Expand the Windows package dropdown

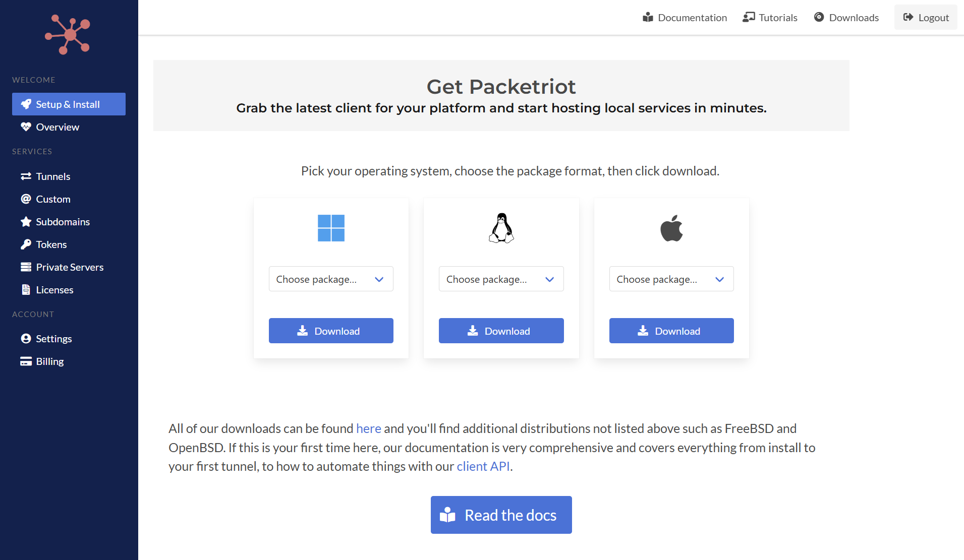[331, 279]
